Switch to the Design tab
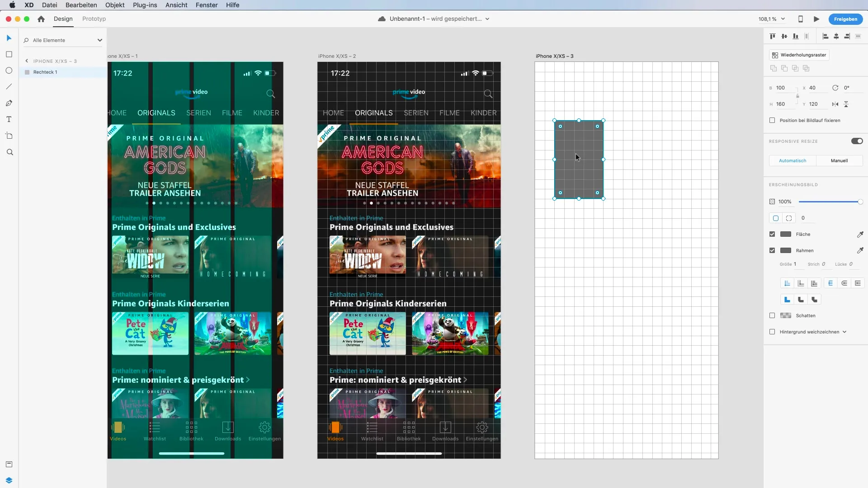 tap(63, 19)
